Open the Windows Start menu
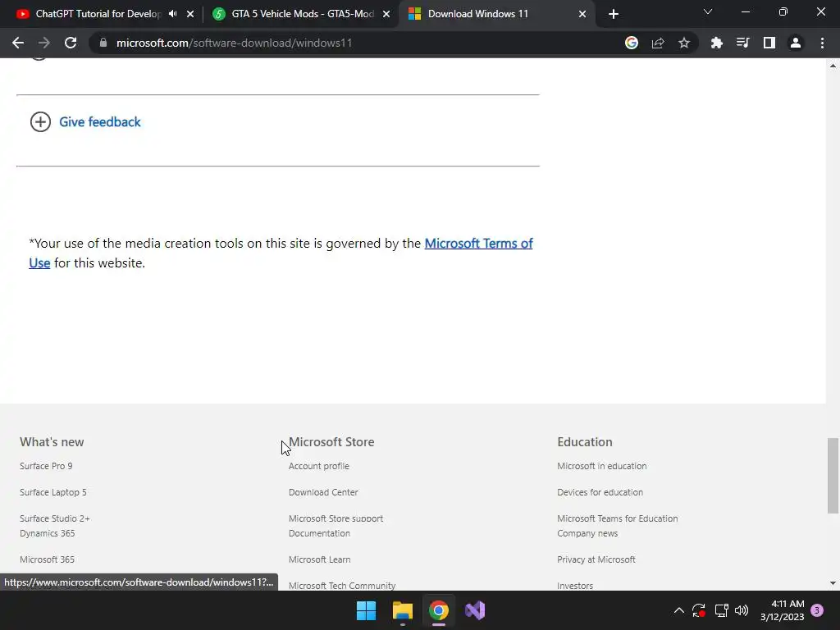Screen dimensions: 840x630 (x=367, y=610)
